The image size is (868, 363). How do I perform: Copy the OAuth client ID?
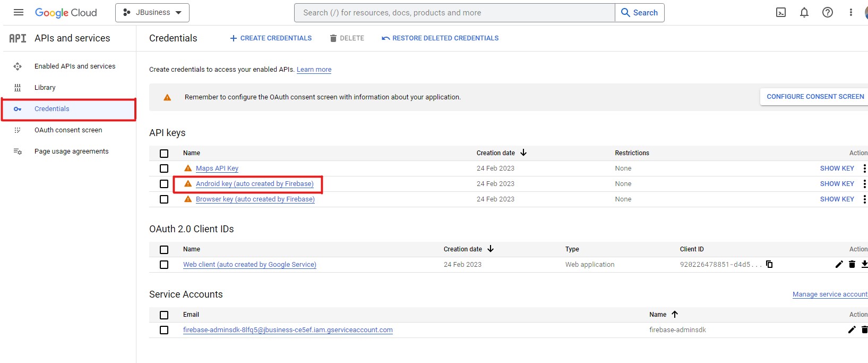769,265
